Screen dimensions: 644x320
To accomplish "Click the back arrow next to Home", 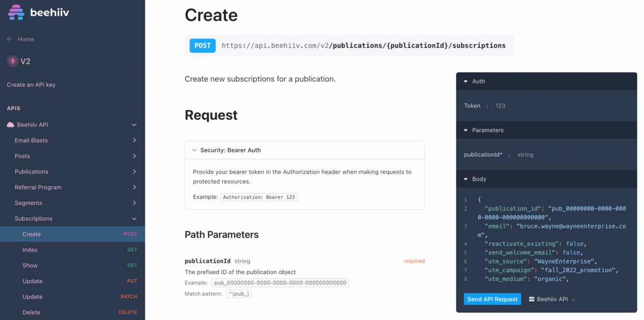I will tap(9, 39).
